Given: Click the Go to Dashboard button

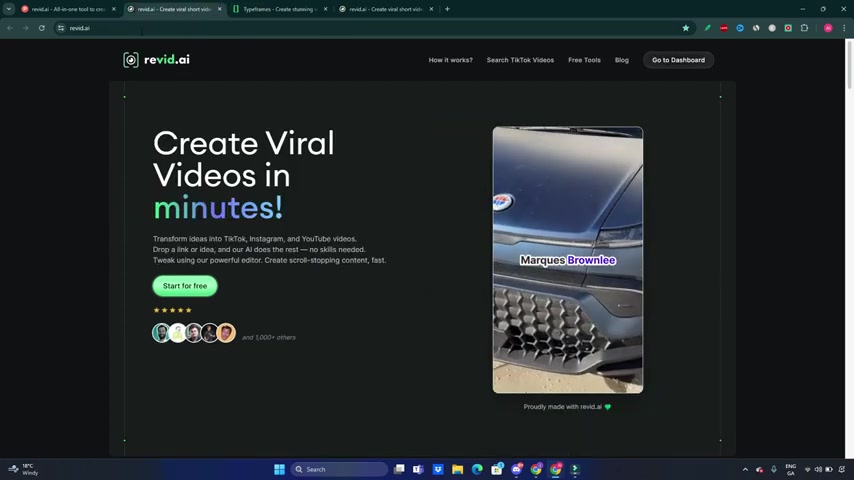Looking at the screenshot, I should [678, 60].
